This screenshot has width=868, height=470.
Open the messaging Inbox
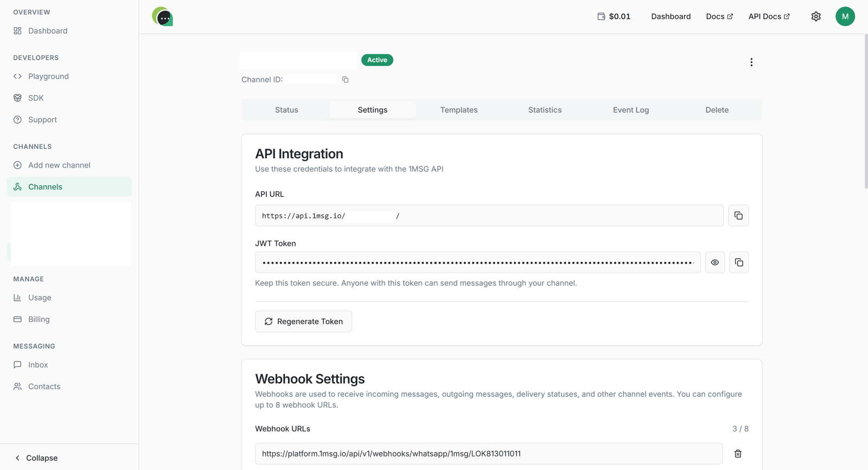tap(69, 365)
